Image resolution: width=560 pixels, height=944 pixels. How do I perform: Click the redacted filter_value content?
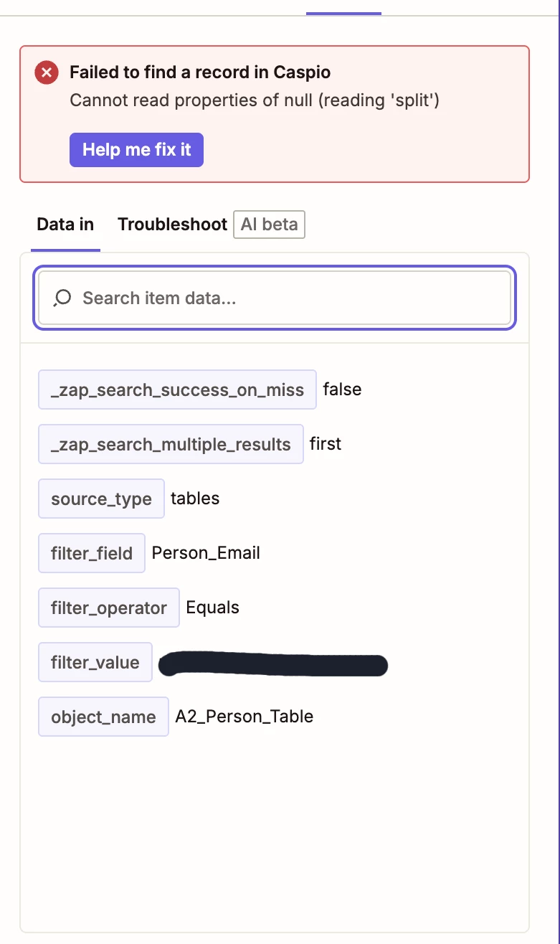tap(273, 664)
